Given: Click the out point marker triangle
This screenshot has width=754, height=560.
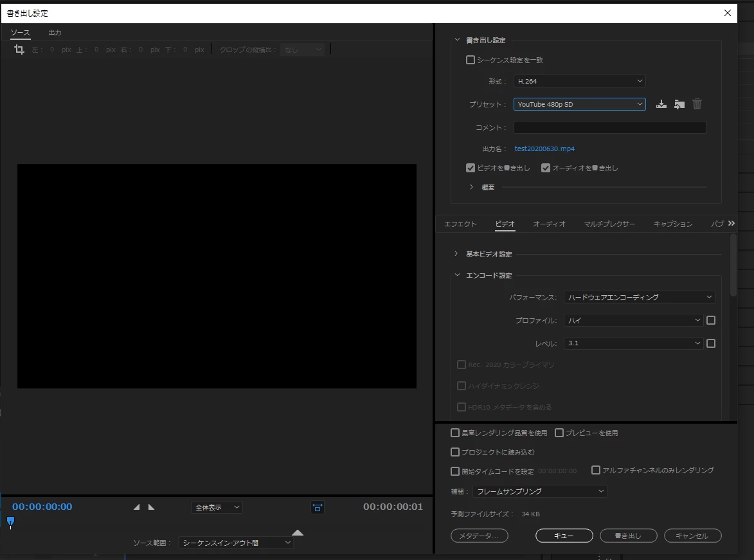Looking at the screenshot, I should (298, 532).
